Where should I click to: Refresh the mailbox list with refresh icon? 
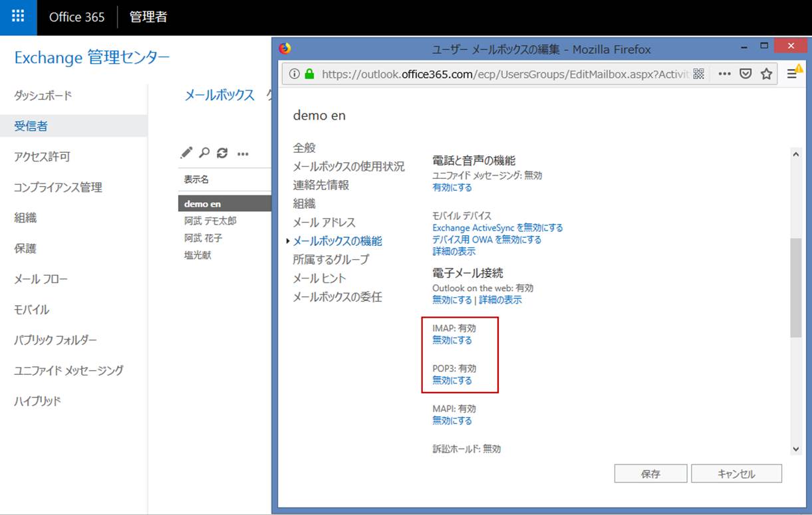point(222,153)
